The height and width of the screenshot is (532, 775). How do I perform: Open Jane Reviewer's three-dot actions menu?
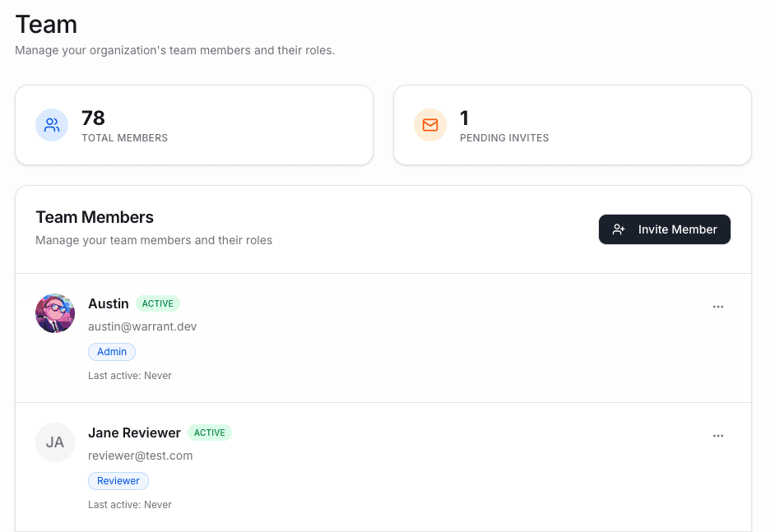(717, 435)
